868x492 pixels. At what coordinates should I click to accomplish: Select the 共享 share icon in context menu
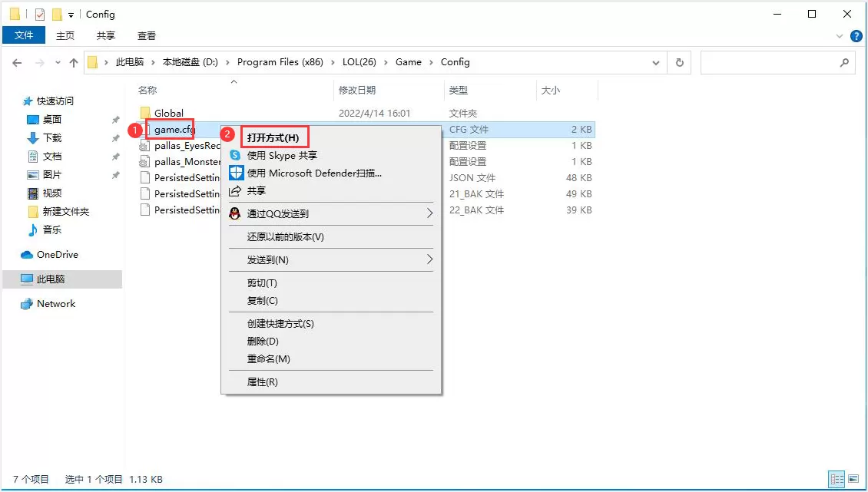255,191
